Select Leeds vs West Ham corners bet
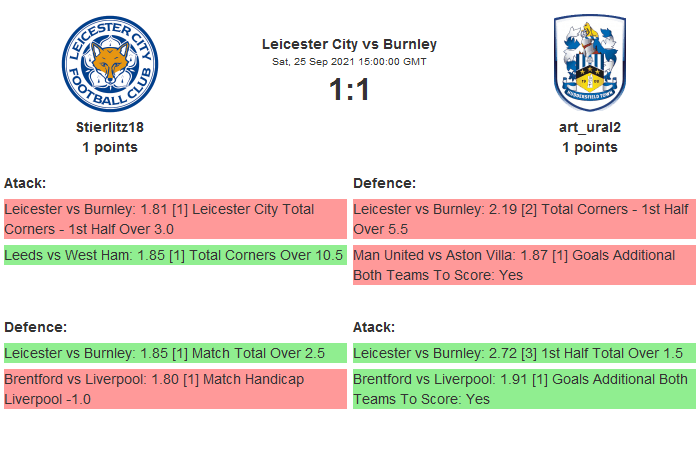This screenshot has width=700, height=460. (175, 255)
